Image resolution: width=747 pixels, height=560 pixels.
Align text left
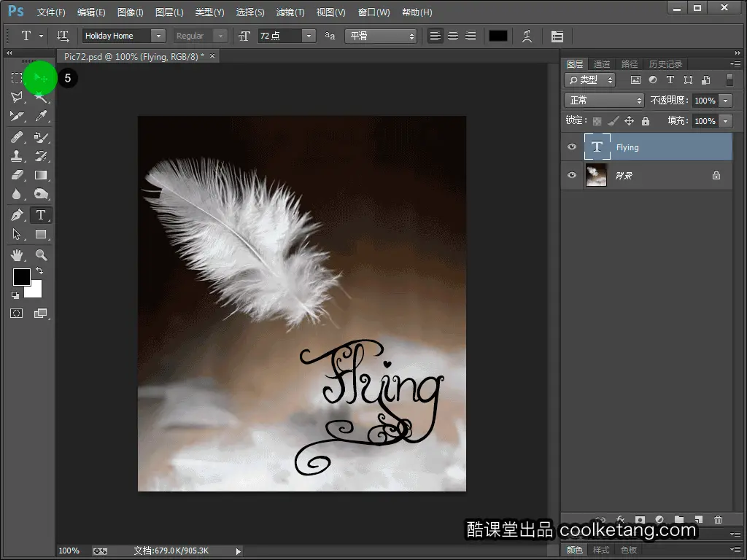pos(435,36)
